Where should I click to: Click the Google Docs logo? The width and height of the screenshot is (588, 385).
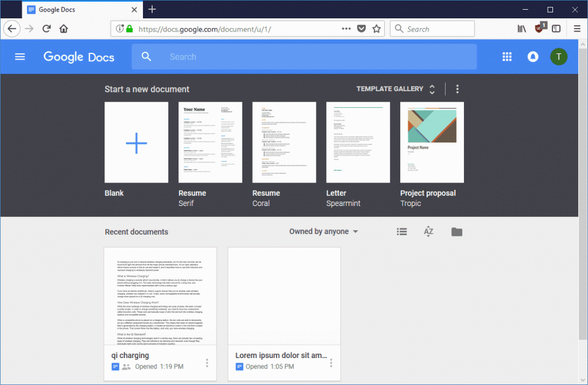pos(79,57)
